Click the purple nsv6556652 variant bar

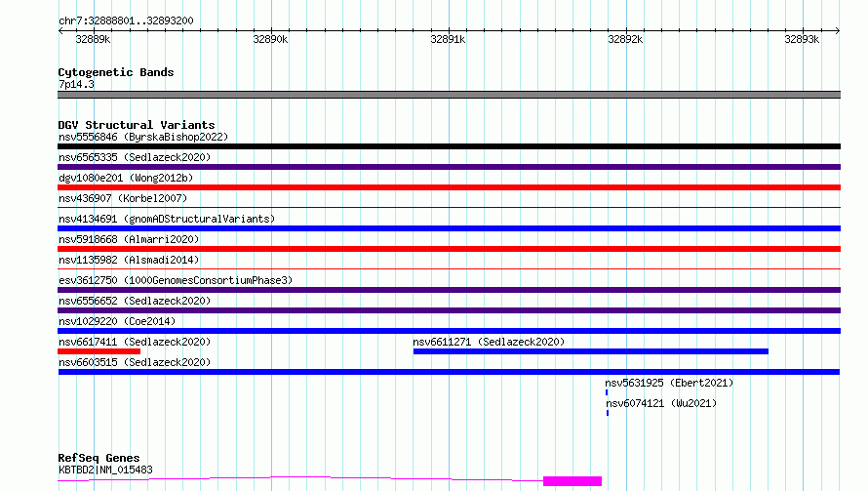(x=449, y=310)
